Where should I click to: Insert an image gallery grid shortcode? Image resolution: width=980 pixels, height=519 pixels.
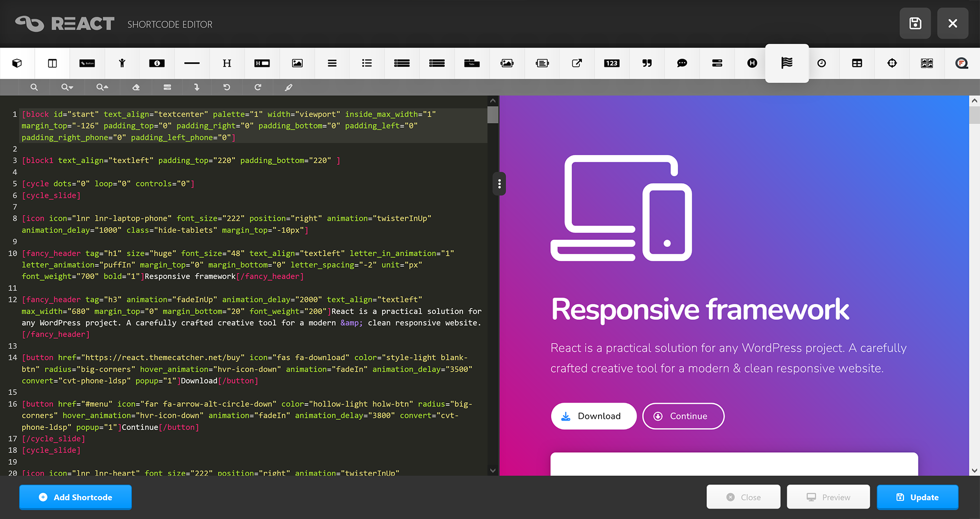tap(927, 63)
